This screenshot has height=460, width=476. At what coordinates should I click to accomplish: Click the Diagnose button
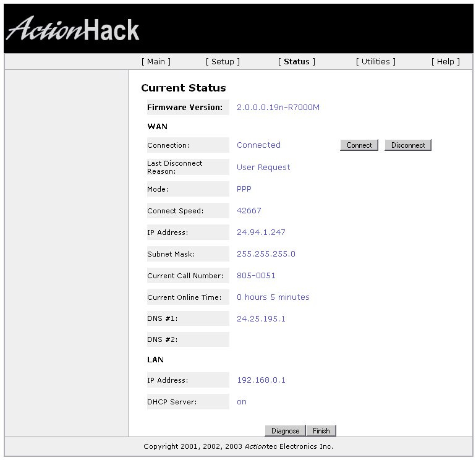pos(285,431)
